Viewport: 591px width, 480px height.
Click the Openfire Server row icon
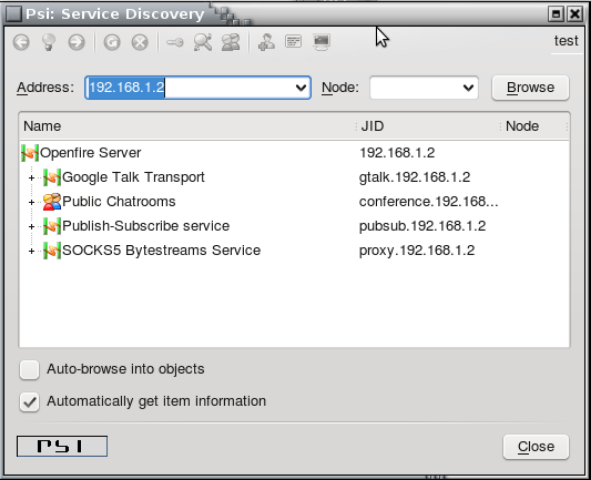pyautogui.click(x=30, y=153)
